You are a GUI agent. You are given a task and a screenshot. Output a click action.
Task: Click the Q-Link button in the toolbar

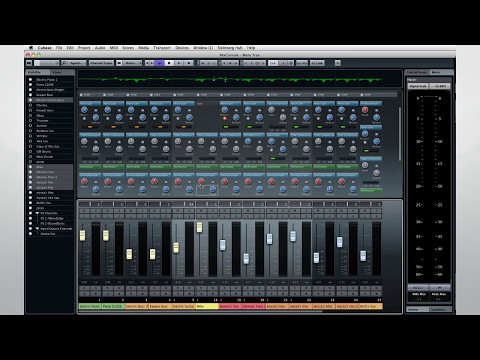click(x=317, y=63)
